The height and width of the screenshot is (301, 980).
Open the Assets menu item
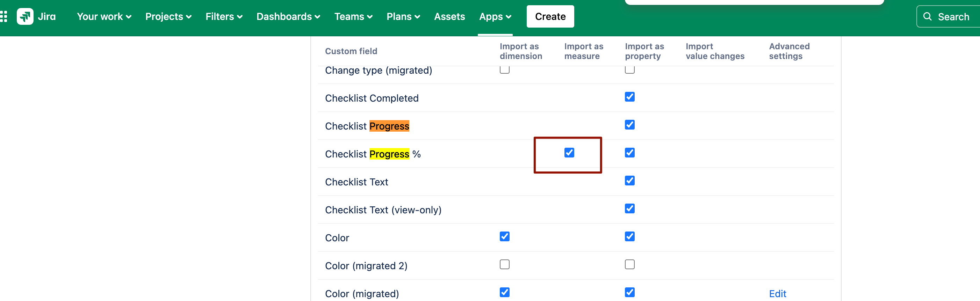click(449, 16)
